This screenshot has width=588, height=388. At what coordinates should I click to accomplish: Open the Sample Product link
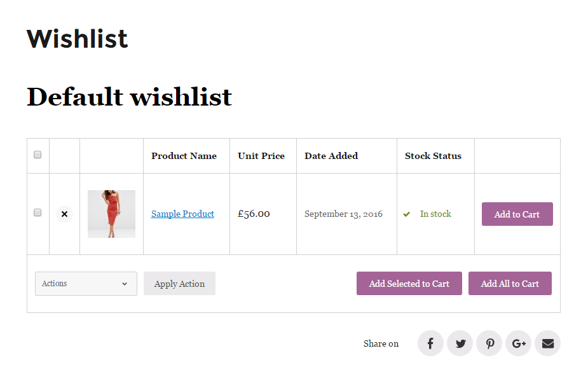182,214
